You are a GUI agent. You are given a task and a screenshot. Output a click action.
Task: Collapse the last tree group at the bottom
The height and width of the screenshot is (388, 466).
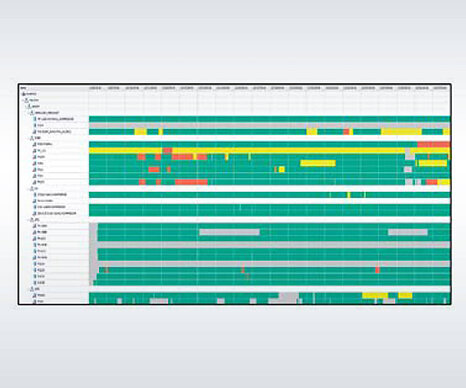pos(29,289)
